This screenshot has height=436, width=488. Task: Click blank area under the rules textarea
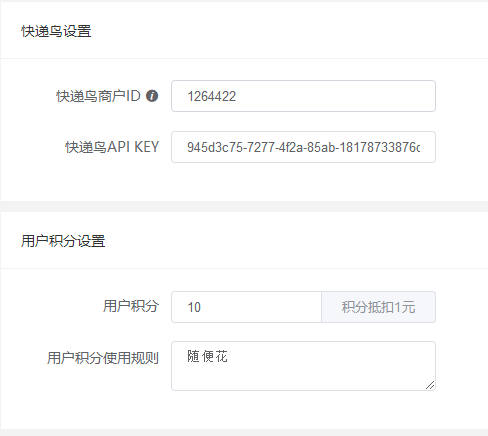pyautogui.click(x=303, y=410)
